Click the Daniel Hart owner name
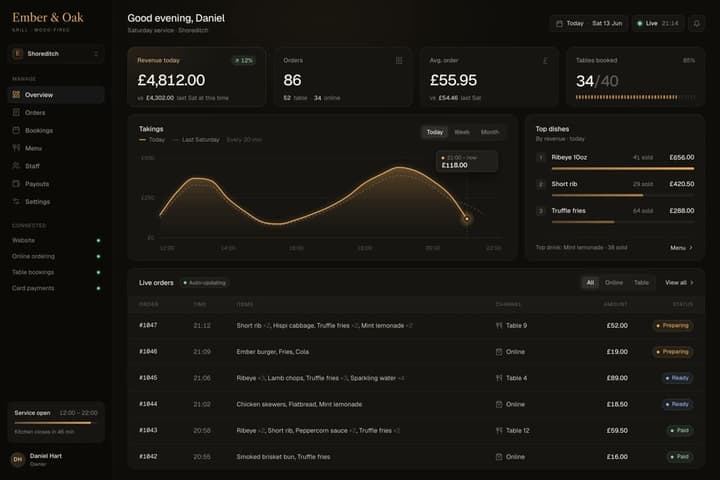The image size is (720, 480). pyautogui.click(x=45, y=456)
